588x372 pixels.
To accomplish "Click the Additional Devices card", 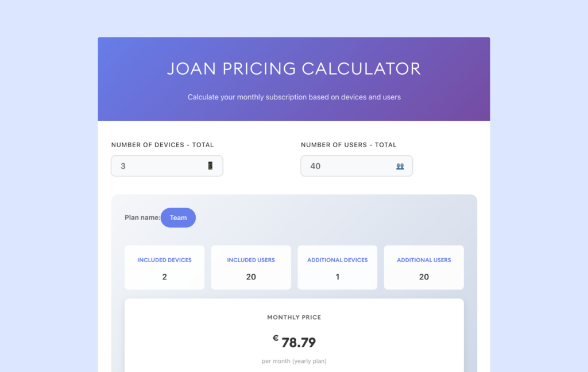I will [337, 267].
